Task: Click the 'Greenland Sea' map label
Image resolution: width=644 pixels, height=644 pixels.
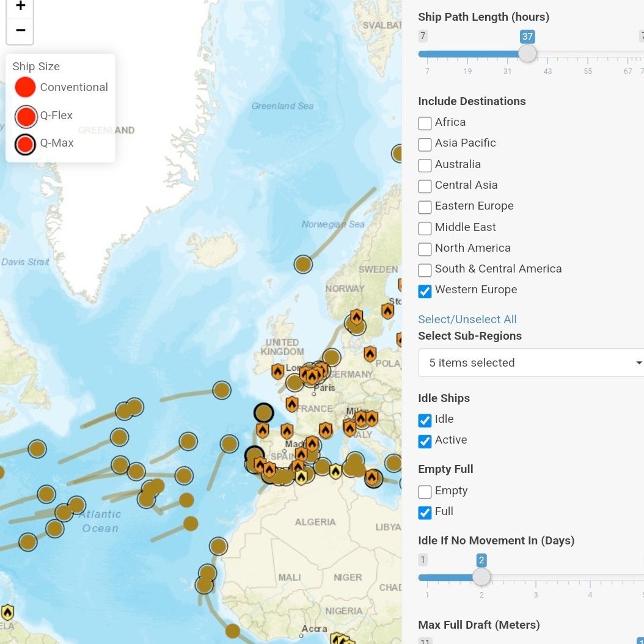Action: [x=282, y=106]
